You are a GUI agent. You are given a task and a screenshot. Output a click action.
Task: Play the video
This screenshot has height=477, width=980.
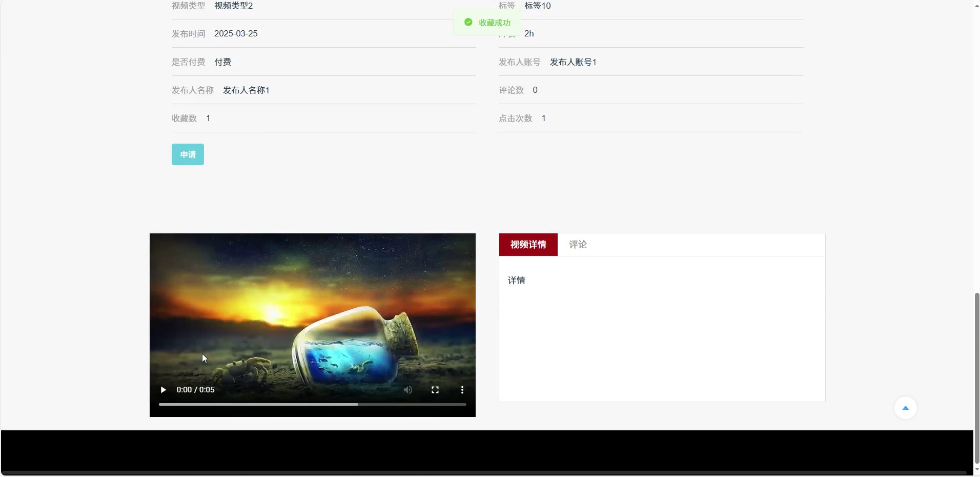coord(163,390)
